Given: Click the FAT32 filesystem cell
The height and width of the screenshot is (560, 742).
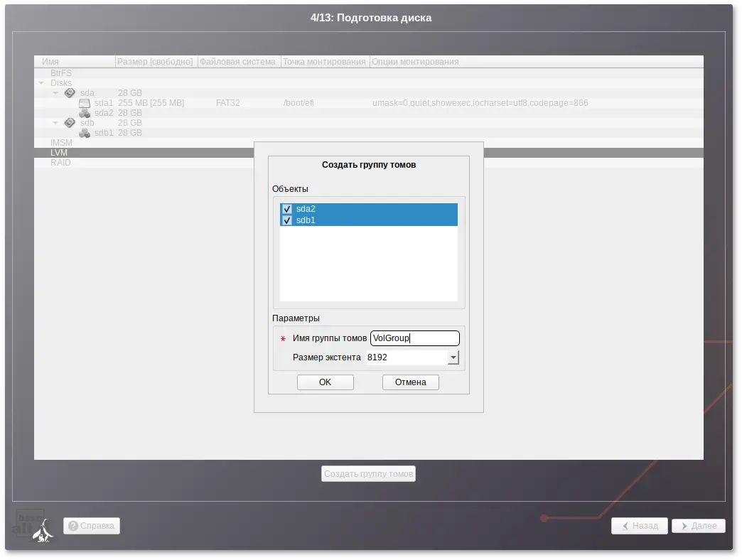Looking at the screenshot, I should 227,103.
